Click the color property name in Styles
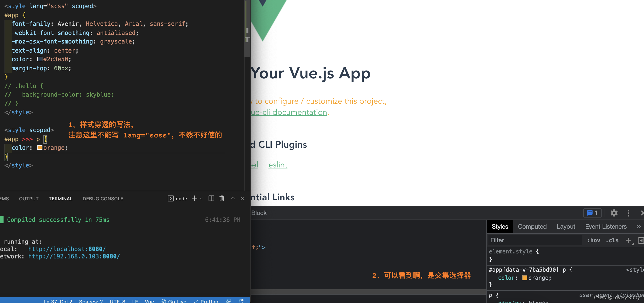 point(506,278)
